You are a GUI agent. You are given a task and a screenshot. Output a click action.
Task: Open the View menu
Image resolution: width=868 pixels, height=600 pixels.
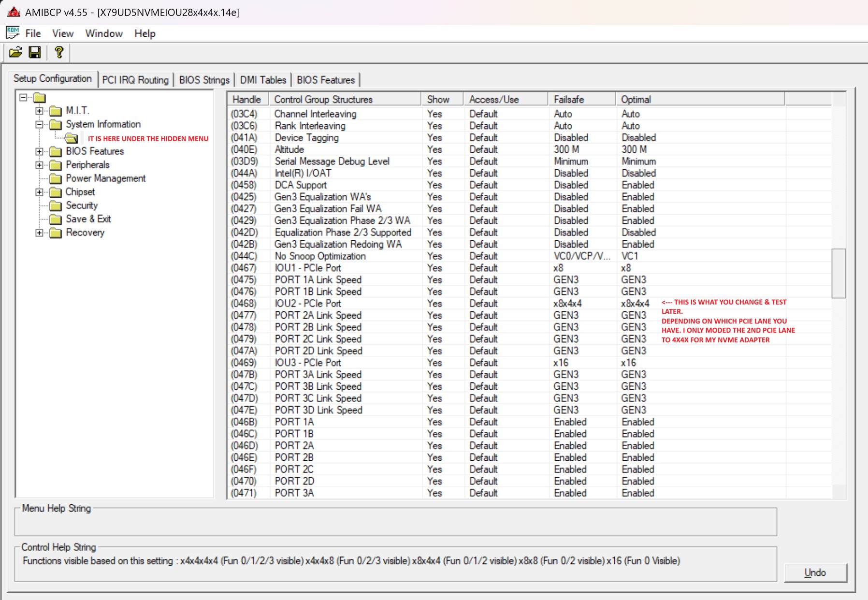(63, 33)
